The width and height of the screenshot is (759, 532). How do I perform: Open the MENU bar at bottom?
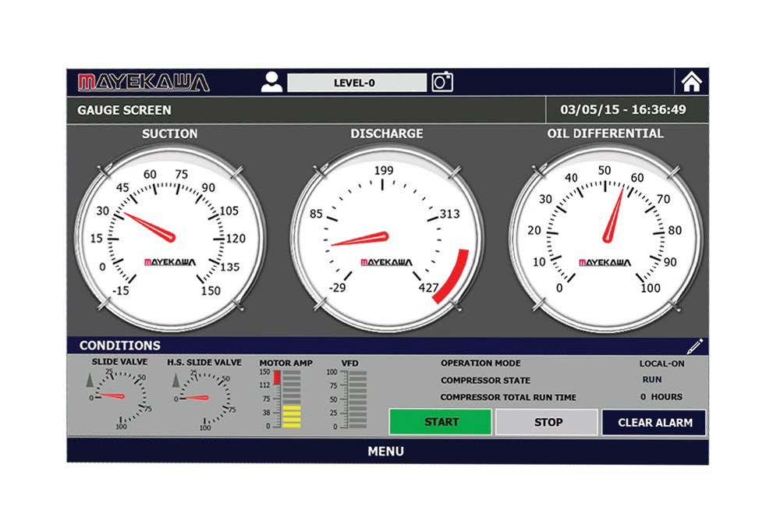click(x=386, y=451)
